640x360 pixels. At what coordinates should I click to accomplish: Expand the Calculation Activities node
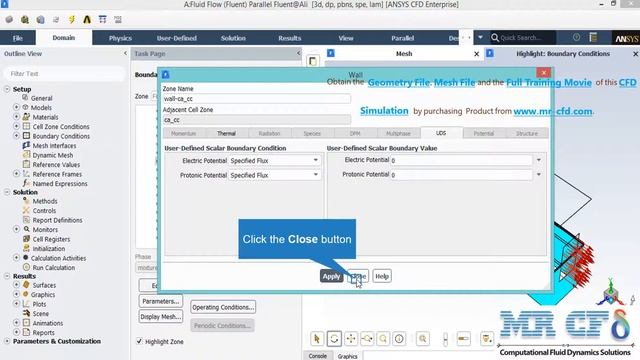[16, 258]
